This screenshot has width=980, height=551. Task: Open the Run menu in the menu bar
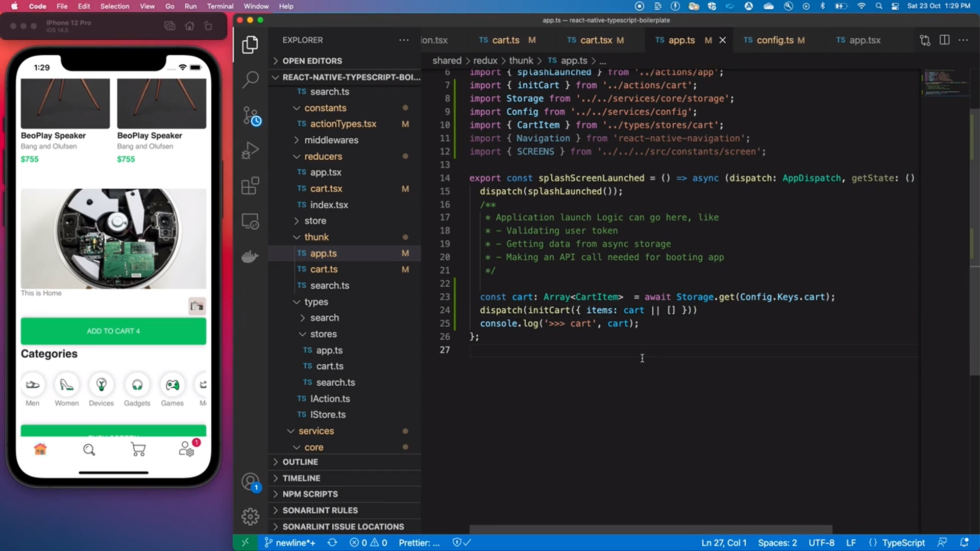[x=191, y=6]
